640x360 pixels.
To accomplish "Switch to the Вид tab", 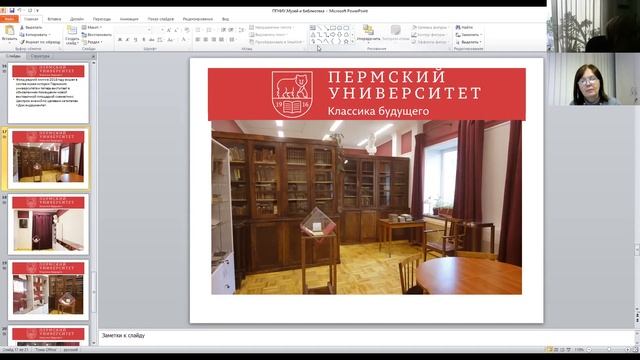I will [225, 19].
